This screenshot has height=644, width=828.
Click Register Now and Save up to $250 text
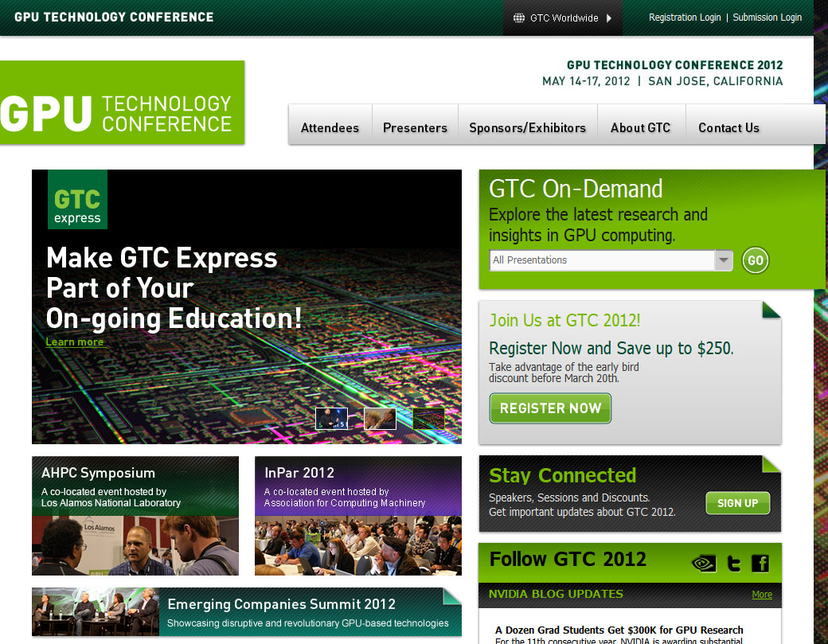[x=611, y=349]
